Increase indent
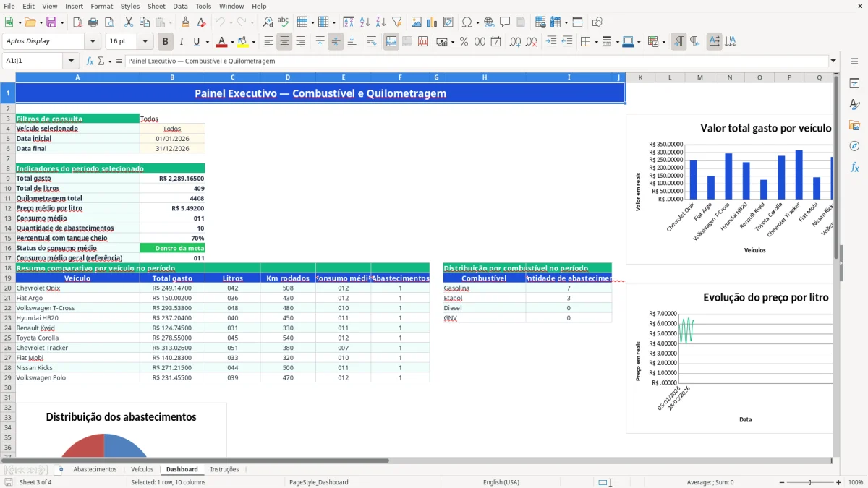The height and width of the screenshot is (488, 868). [551, 41]
